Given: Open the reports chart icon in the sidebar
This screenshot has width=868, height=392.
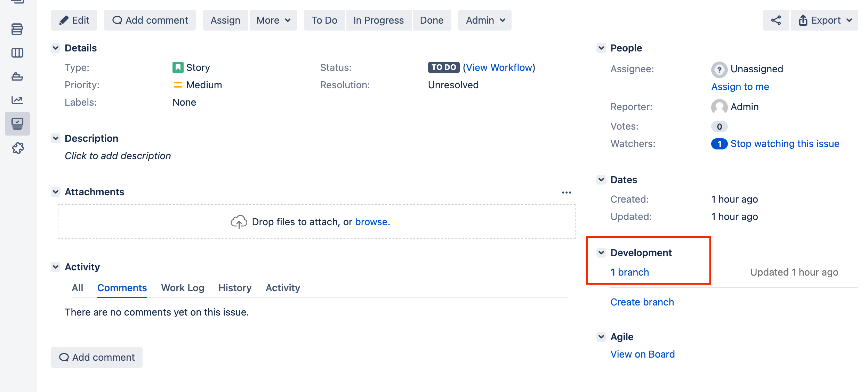Looking at the screenshot, I should [x=17, y=100].
